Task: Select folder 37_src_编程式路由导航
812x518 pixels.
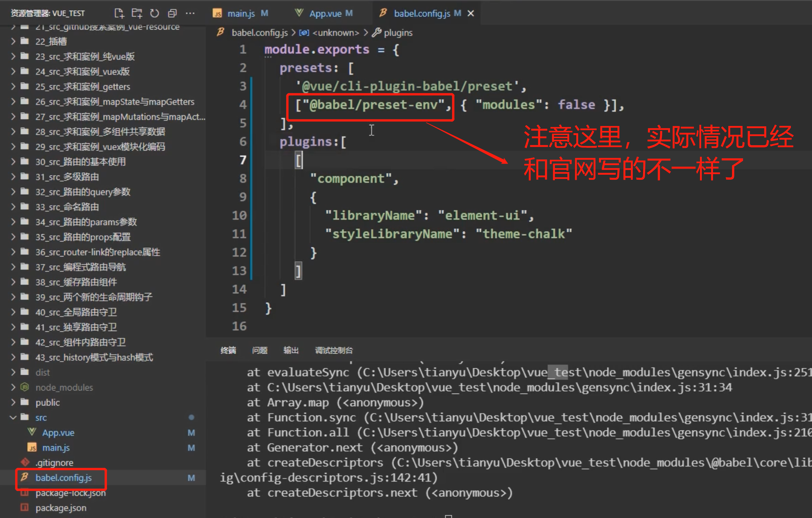Action: [x=81, y=267]
